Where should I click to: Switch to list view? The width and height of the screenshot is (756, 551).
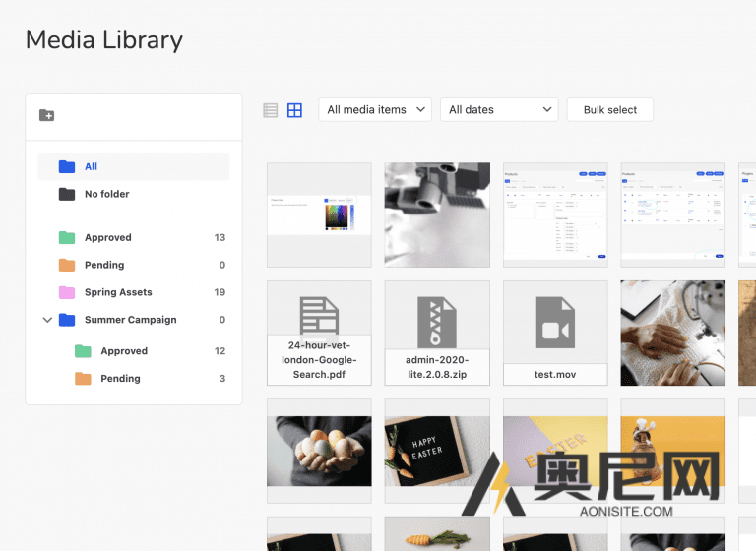(271, 110)
